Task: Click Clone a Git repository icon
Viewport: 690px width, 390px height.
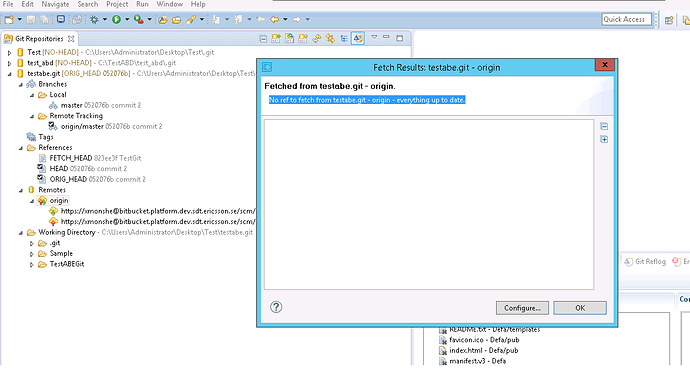Action: [290, 39]
